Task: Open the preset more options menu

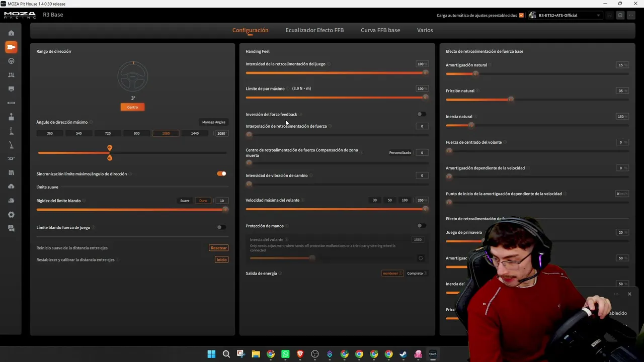Action: (632, 15)
